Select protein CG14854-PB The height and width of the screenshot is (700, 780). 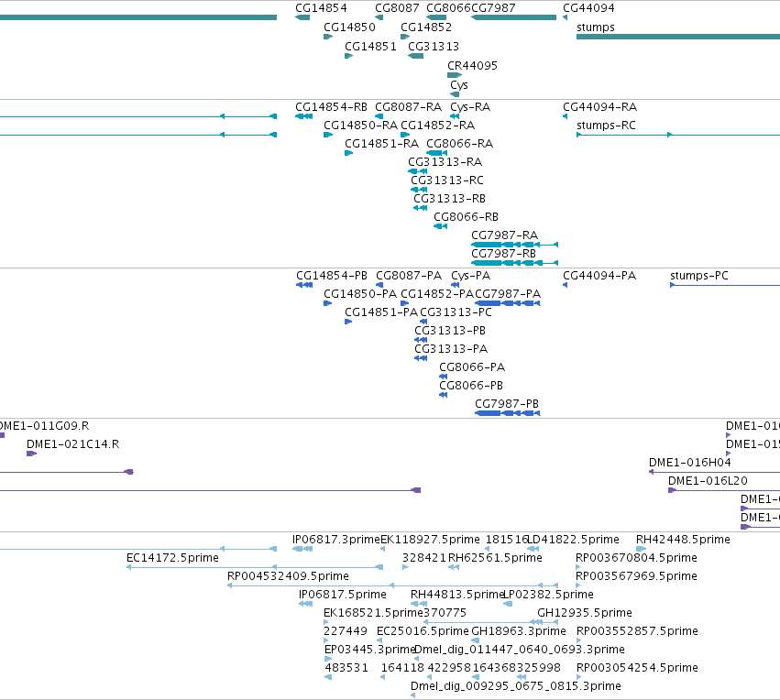(332, 276)
